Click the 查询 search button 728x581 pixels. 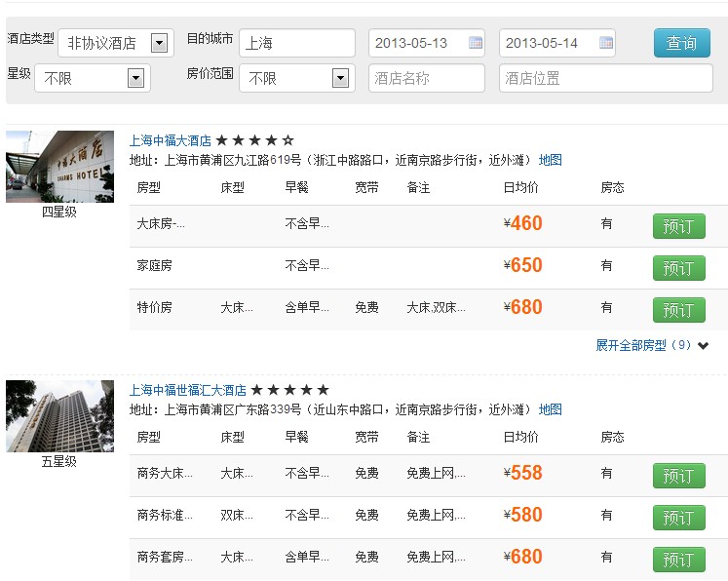coord(681,43)
